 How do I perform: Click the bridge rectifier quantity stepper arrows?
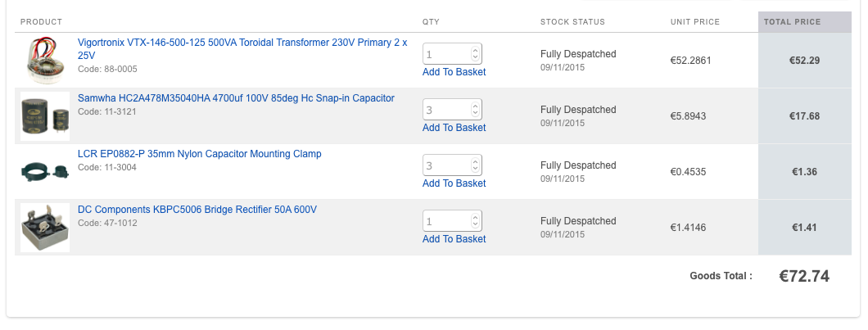tap(475, 221)
